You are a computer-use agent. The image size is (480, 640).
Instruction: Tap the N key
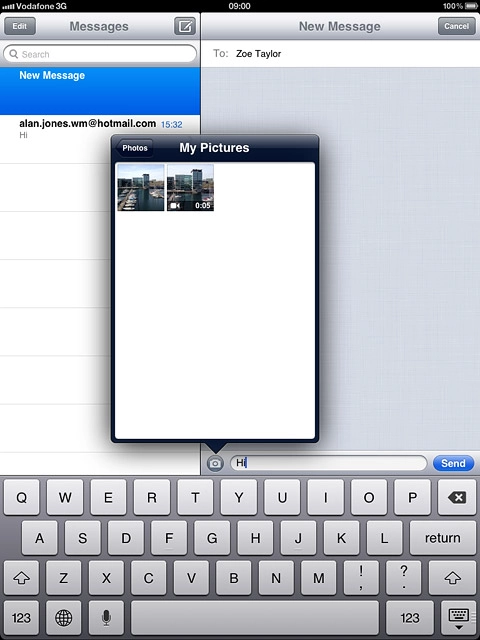(x=276, y=578)
